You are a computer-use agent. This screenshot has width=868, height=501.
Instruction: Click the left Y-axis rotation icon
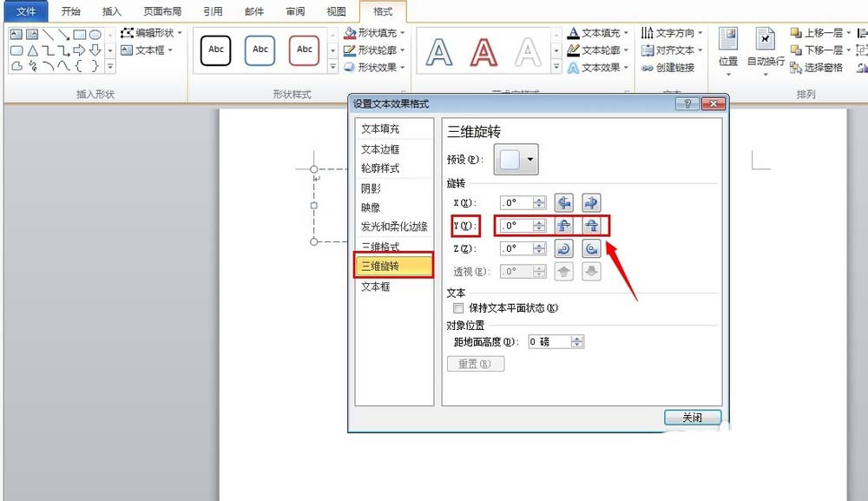click(564, 224)
